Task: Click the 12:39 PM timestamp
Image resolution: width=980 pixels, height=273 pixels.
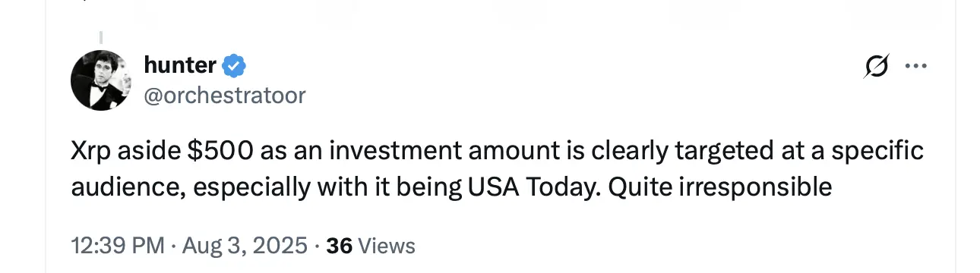Action: 117,246
